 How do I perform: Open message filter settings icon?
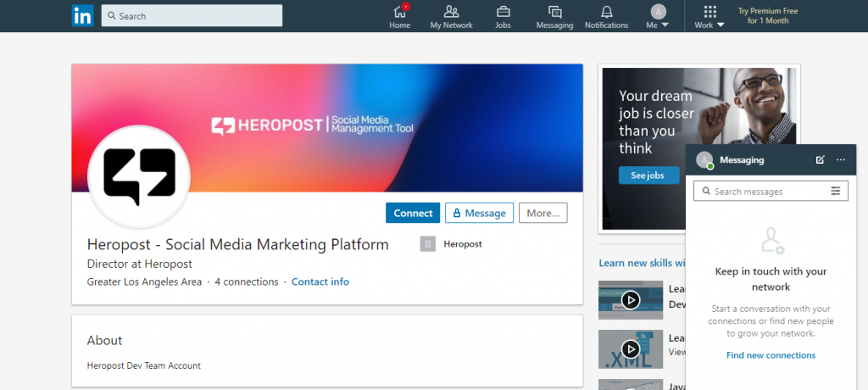(x=835, y=191)
